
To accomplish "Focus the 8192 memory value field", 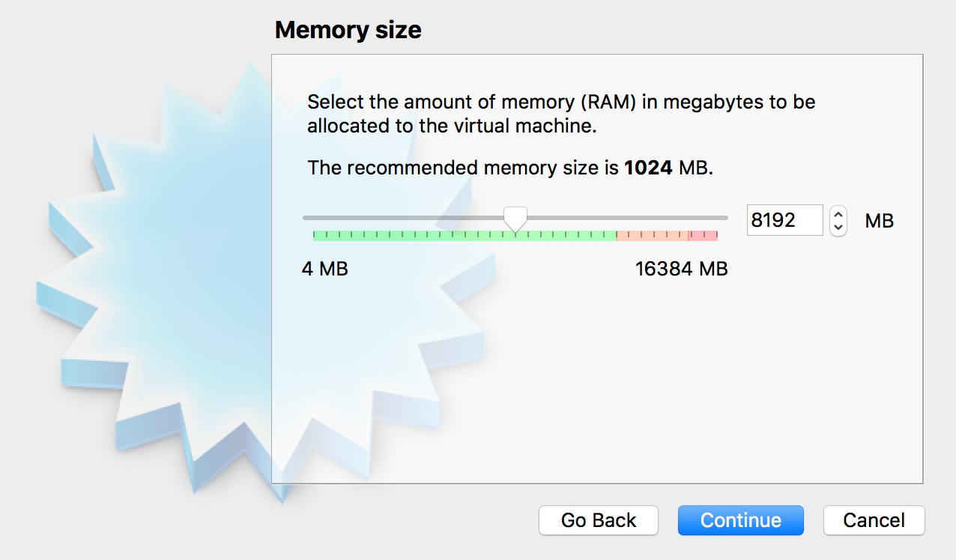I will click(784, 220).
